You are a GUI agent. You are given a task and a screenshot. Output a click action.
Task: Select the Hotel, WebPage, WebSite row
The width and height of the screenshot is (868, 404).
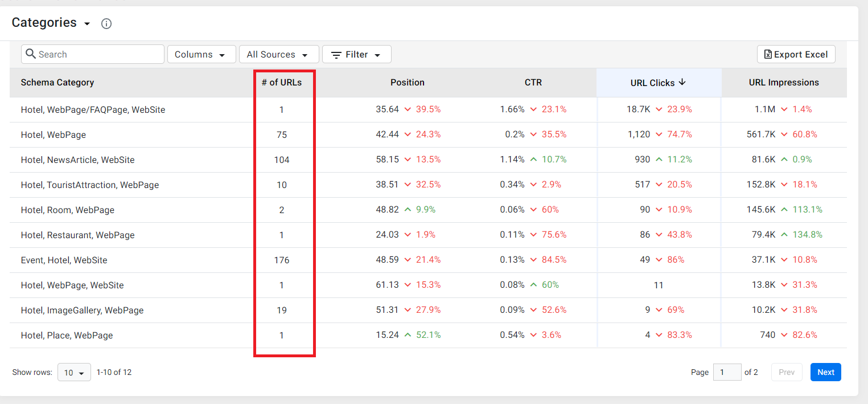(428, 285)
